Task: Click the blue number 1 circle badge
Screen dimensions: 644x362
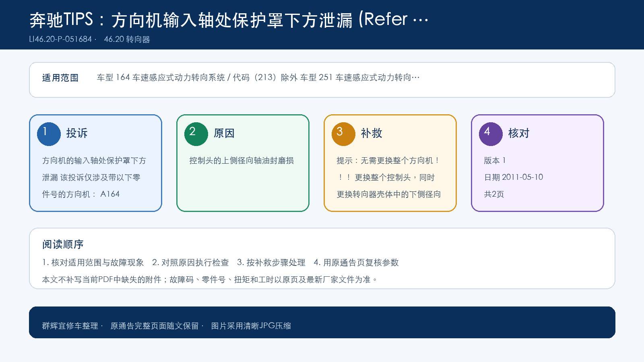Action: pyautogui.click(x=49, y=134)
